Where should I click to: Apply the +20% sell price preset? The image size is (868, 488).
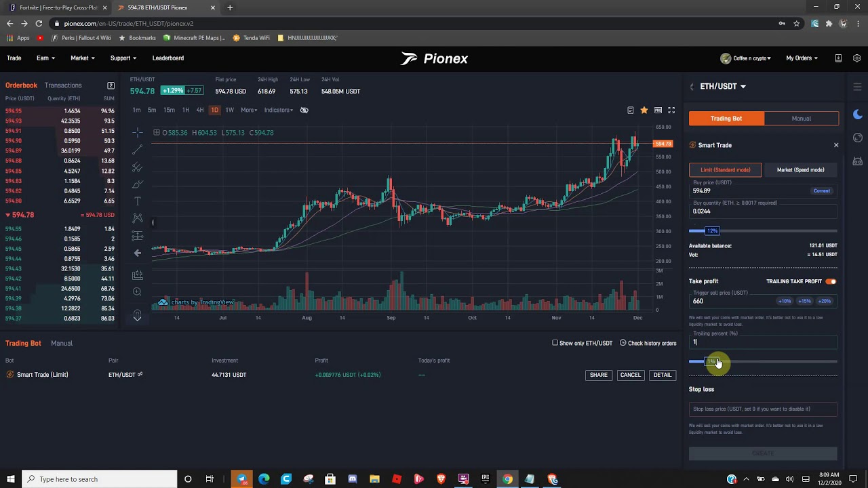coord(825,301)
